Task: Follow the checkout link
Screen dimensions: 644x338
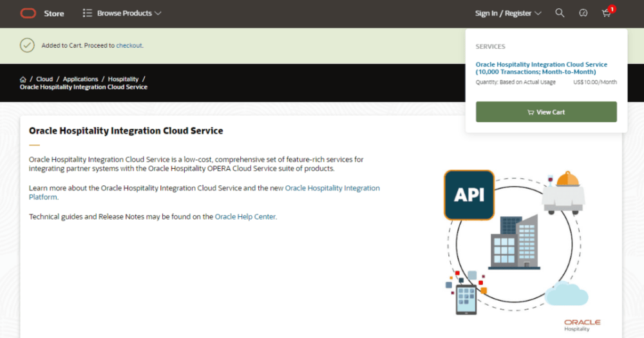Action: pos(129,46)
